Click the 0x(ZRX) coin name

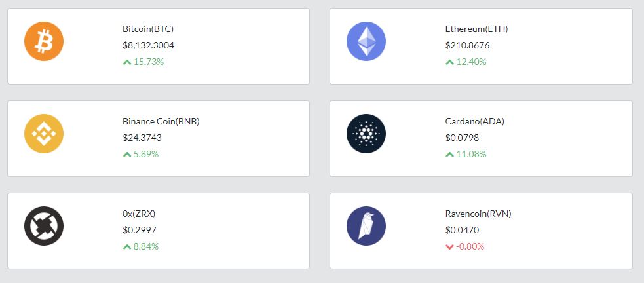coord(139,214)
